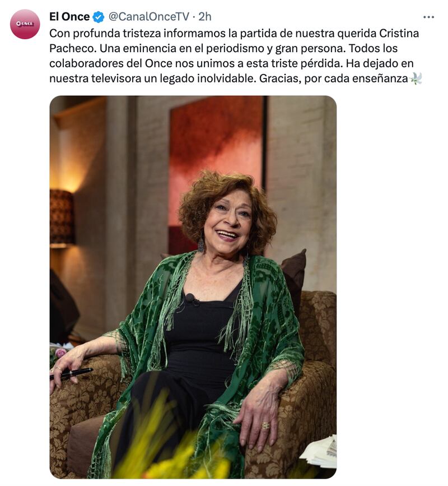Click the El Once display name

[x=69, y=17]
